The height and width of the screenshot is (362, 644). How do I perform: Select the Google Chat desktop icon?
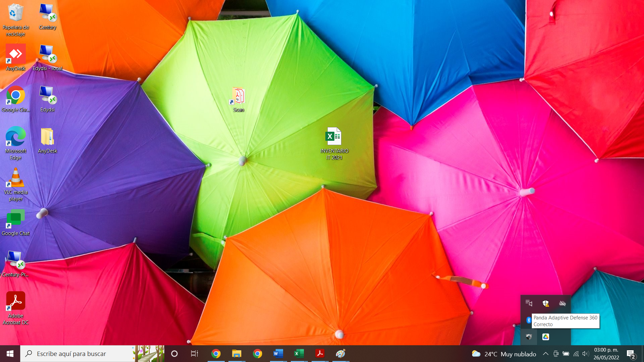point(15,219)
